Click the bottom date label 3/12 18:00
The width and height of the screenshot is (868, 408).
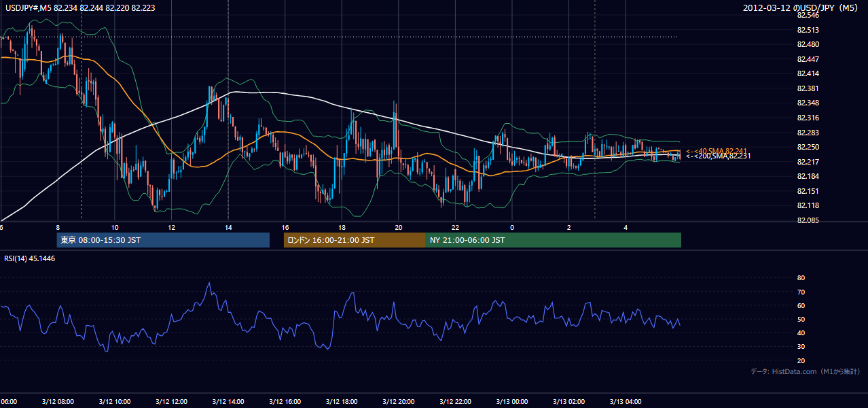click(x=342, y=401)
